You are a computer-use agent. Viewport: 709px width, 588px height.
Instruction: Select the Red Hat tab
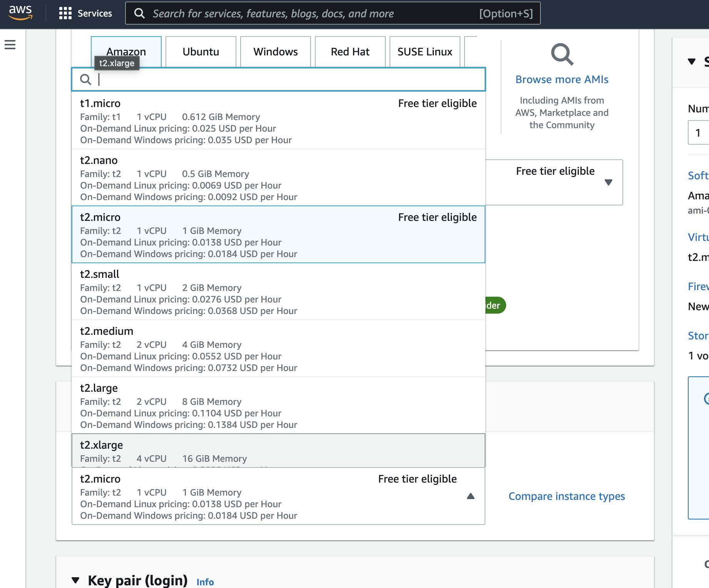(349, 52)
